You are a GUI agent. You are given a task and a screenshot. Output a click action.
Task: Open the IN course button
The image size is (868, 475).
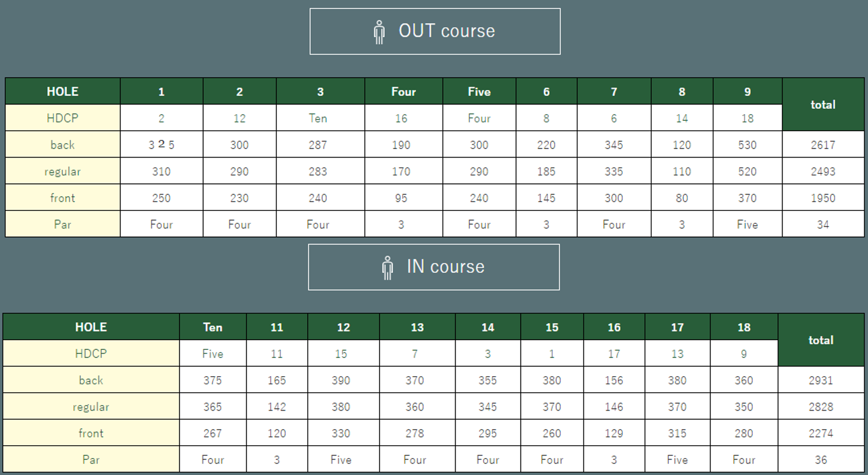tap(434, 267)
